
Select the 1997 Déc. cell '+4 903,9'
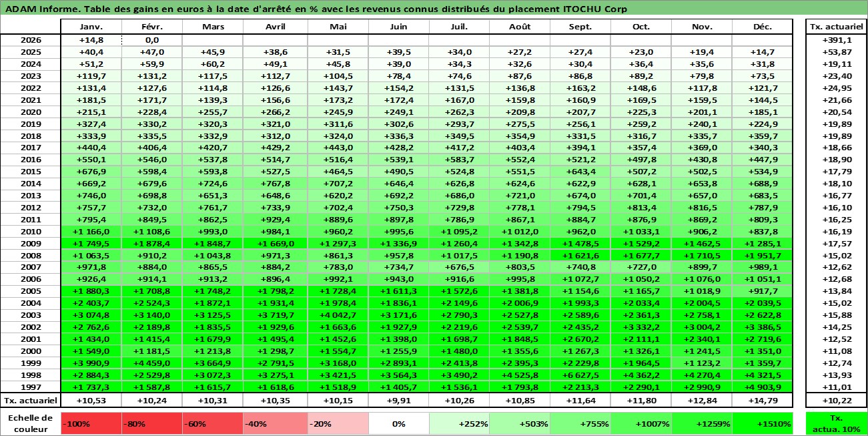(763, 387)
